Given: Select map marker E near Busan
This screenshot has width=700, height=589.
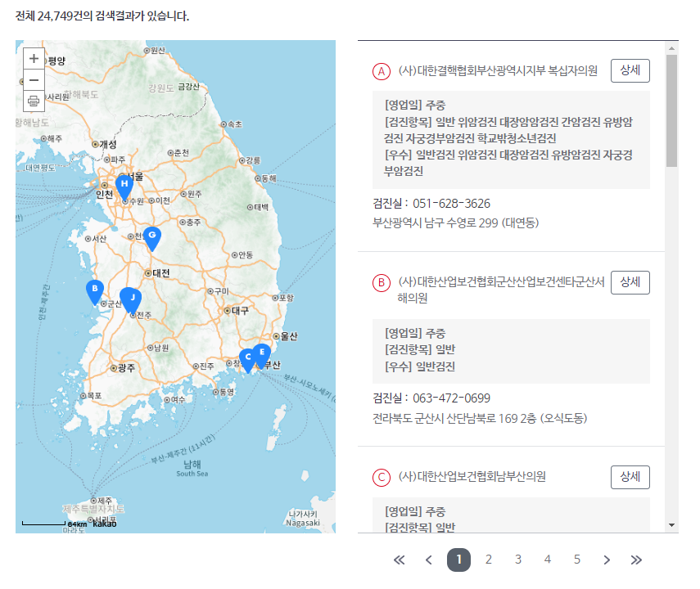Looking at the screenshot, I should pos(261,353).
